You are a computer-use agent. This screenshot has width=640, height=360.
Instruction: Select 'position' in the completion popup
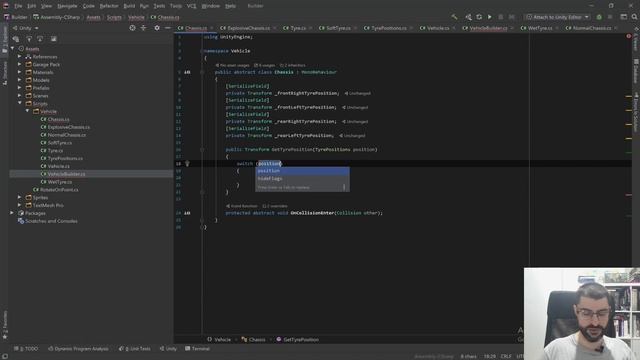[302, 171]
